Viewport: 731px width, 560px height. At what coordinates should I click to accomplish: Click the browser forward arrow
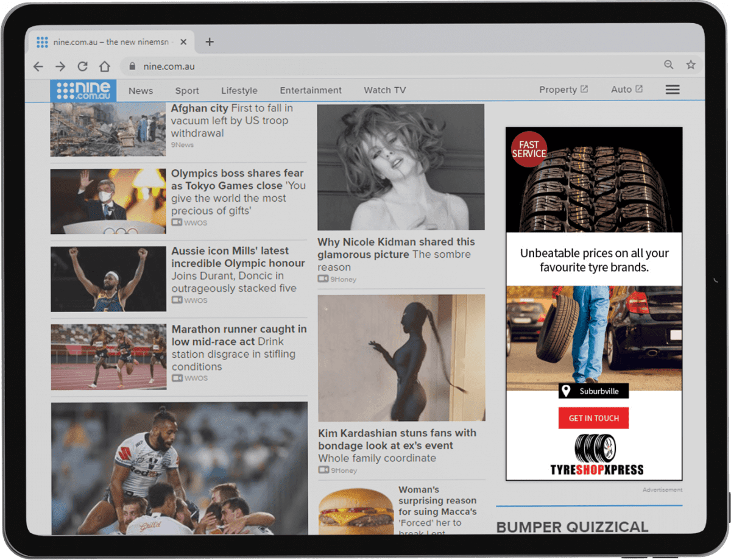(60, 66)
